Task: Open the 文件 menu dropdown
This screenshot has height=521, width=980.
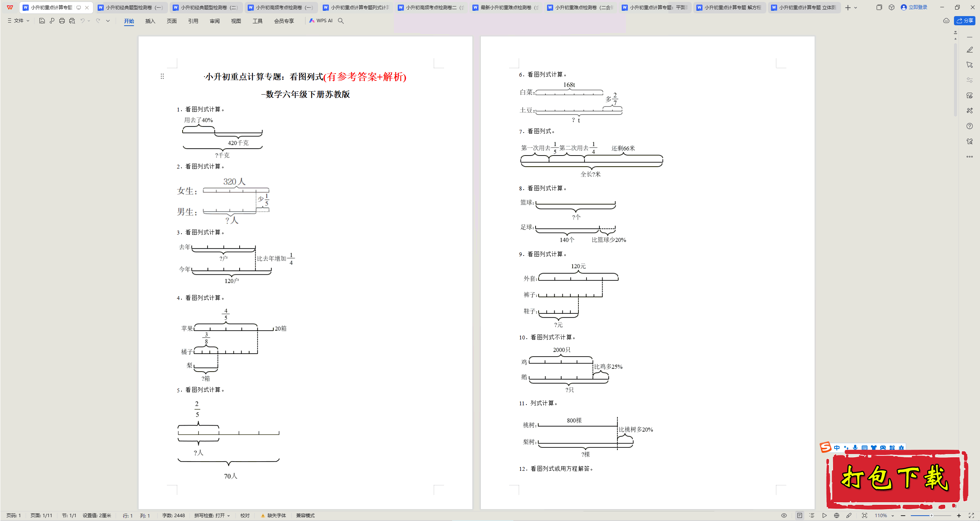Action: (18, 21)
